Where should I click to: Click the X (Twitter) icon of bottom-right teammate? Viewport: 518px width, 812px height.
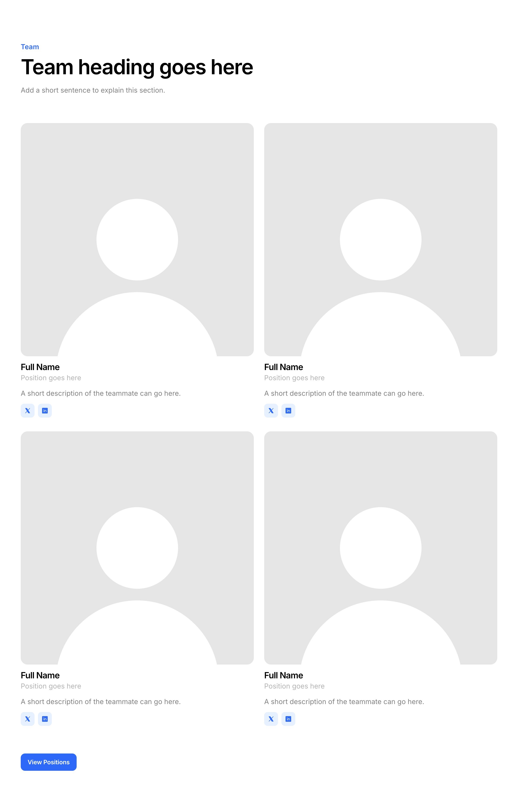271,719
